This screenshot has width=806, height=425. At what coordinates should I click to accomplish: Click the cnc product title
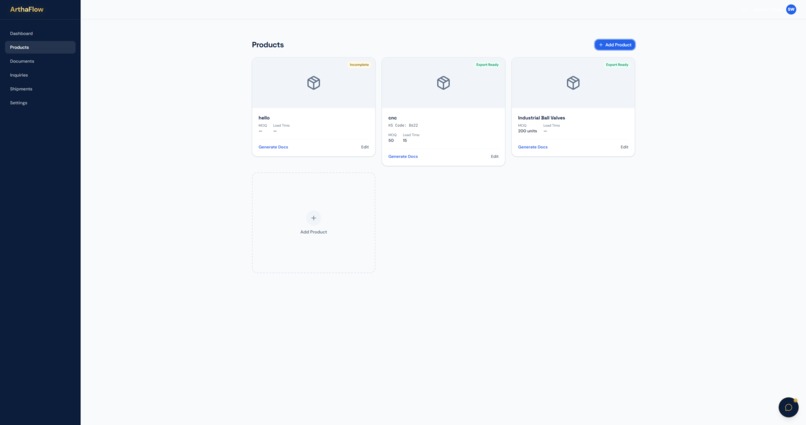click(393, 118)
